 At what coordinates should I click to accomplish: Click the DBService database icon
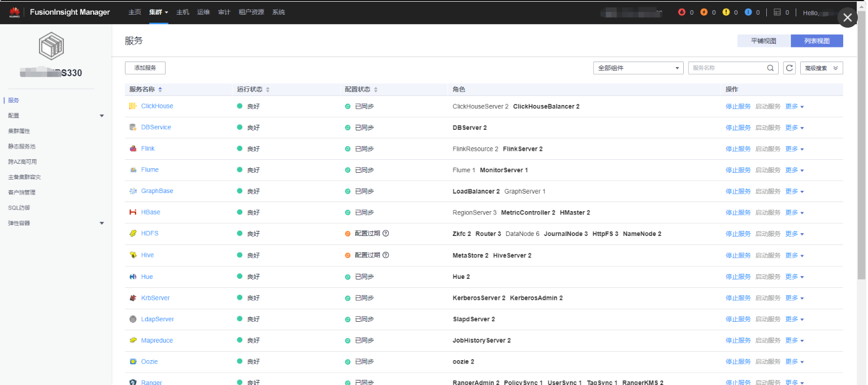133,128
